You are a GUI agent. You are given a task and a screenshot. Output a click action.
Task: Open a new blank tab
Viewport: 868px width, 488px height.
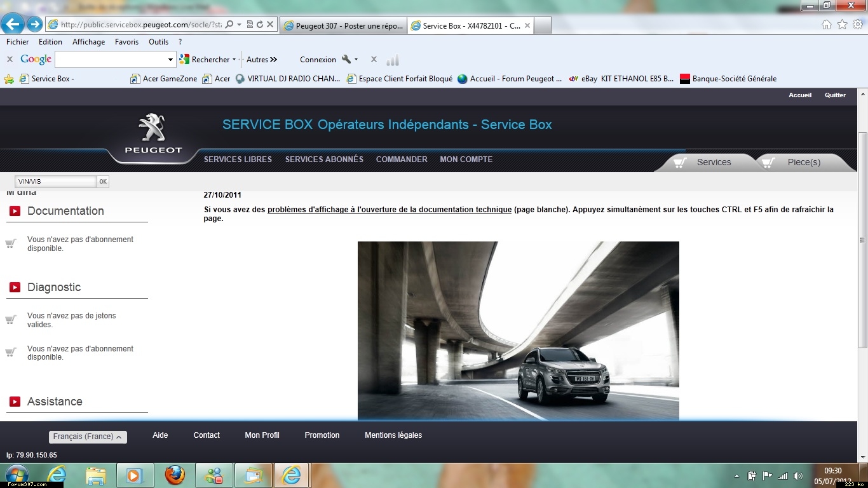coord(543,26)
